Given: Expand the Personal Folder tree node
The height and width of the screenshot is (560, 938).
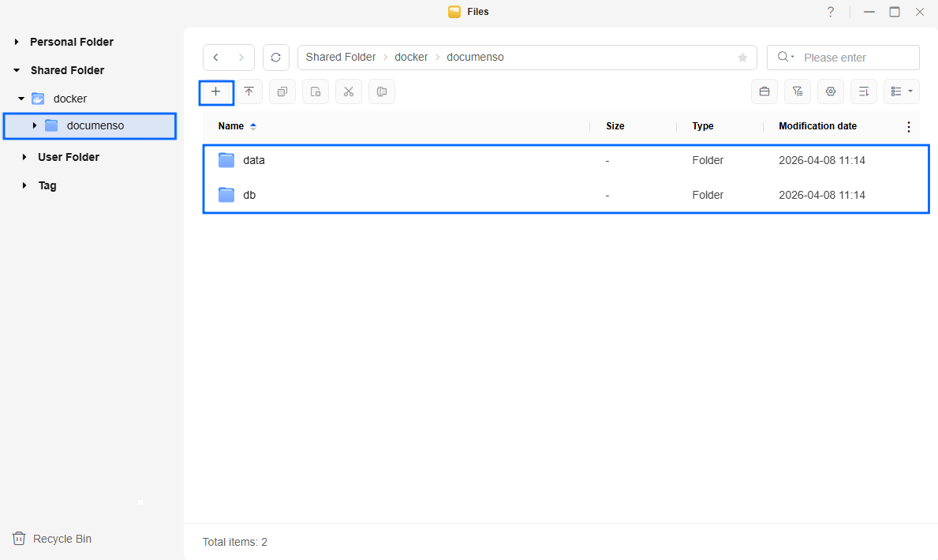Looking at the screenshot, I should point(17,42).
